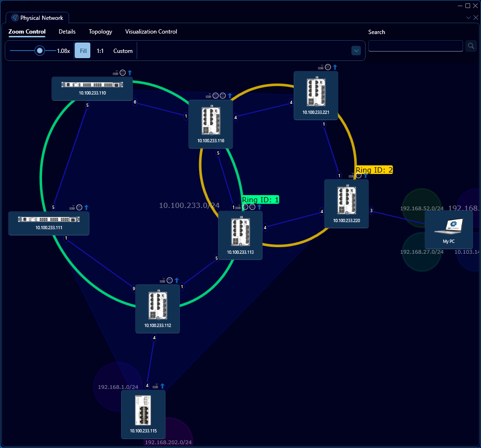Click the blue up arrow above 10.100.233.221
This screenshot has width=481, height=448.
(x=335, y=67)
